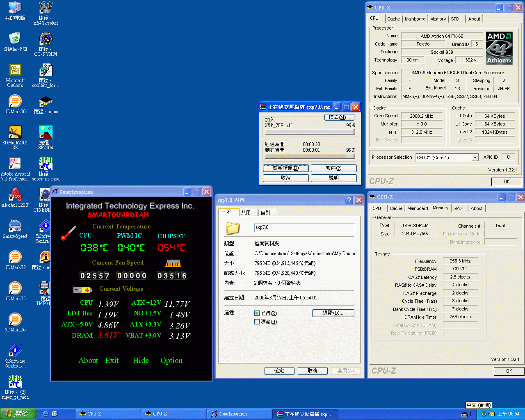Switch to Cache tab in top CPU-Z

[x=393, y=19]
